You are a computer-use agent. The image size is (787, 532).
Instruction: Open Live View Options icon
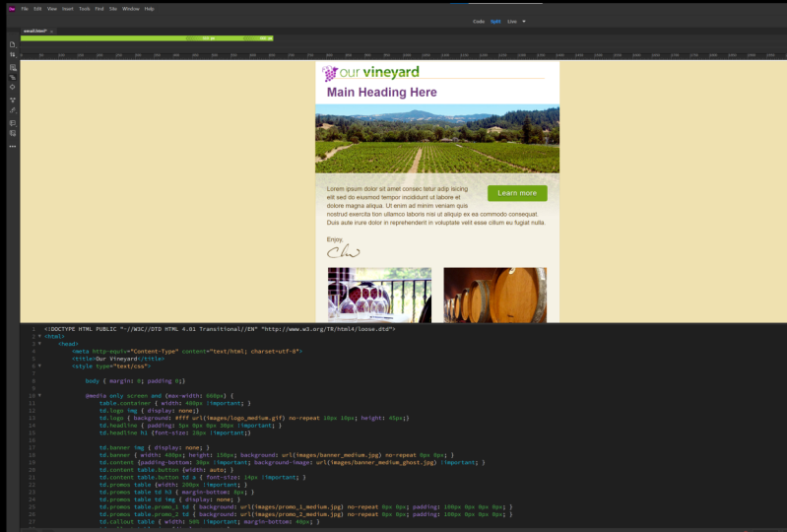pos(13,67)
